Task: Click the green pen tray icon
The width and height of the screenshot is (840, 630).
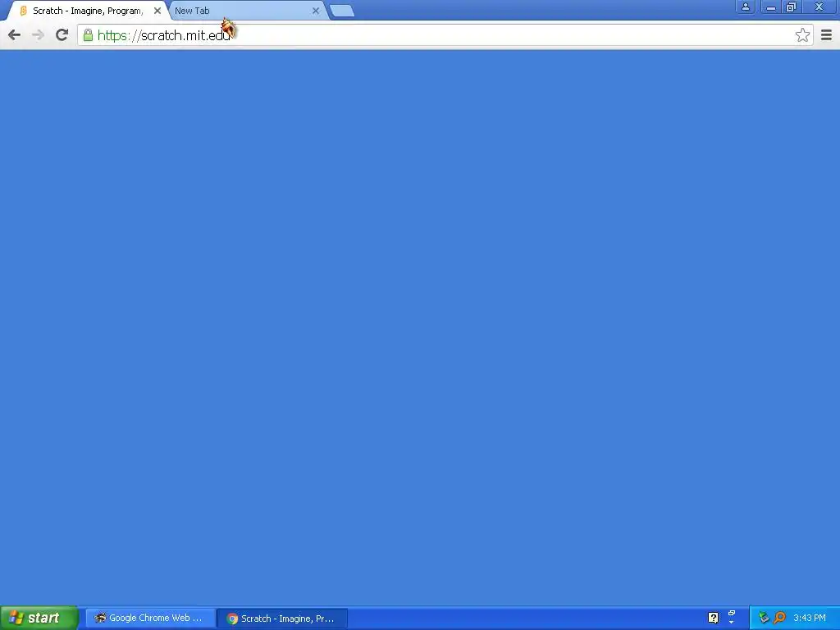Action: [764, 619]
